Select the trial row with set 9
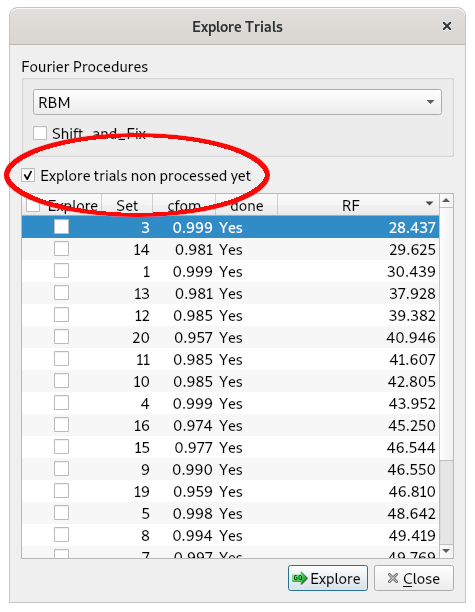The height and width of the screenshot is (612, 475). tap(230, 469)
